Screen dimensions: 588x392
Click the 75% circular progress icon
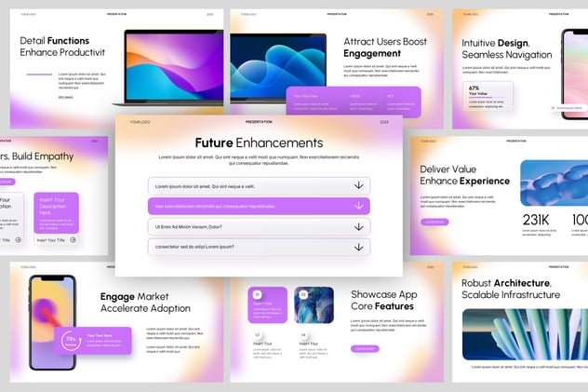tap(70, 340)
